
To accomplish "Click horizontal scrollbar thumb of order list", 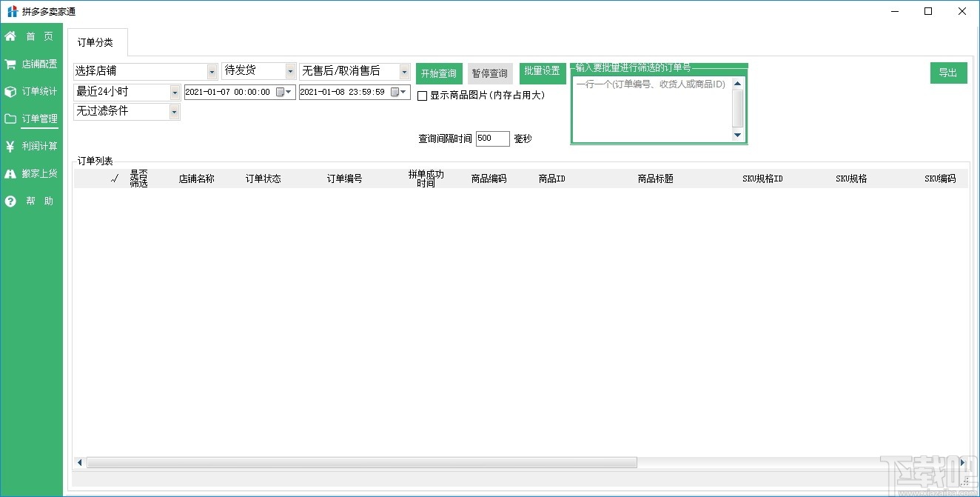I will tap(361, 462).
